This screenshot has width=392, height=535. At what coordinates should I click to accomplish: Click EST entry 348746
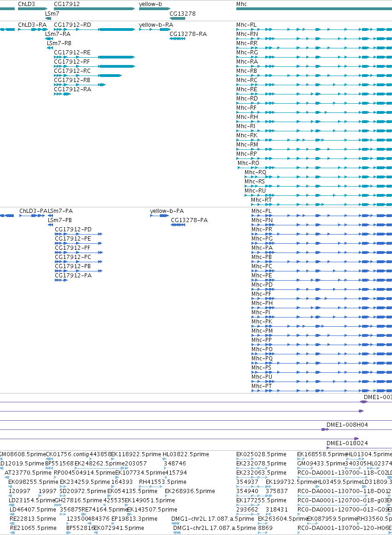tap(175, 464)
